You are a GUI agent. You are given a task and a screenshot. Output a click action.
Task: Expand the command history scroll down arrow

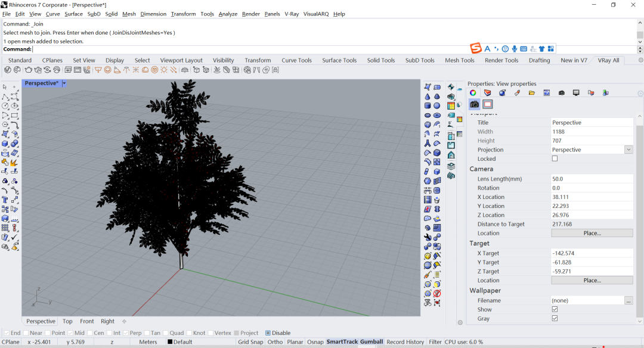[640, 42]
